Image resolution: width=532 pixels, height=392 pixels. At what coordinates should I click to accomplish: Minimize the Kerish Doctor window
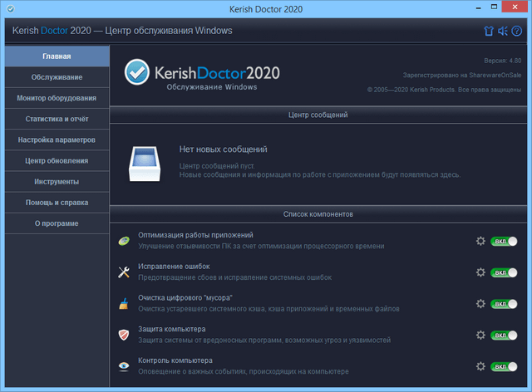[479, 7]
